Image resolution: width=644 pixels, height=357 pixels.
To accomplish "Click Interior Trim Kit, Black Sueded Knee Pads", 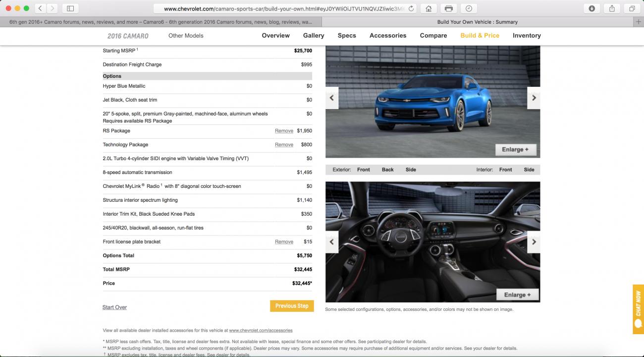I will pyautogui.click(x=149, y=214).
